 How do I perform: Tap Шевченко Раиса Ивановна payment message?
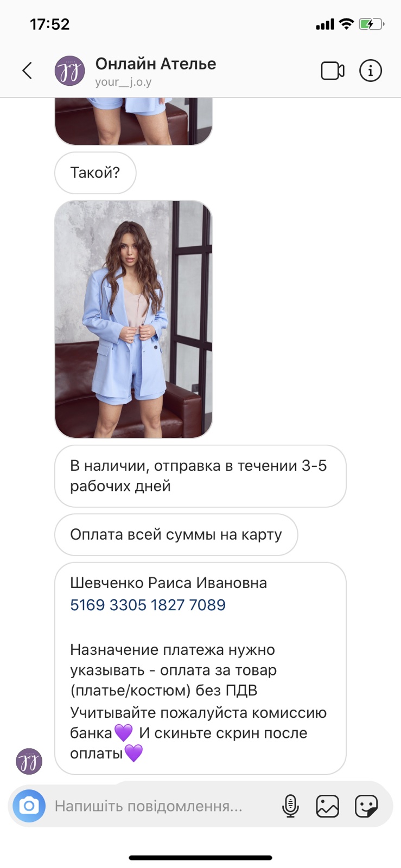[200, 668]
